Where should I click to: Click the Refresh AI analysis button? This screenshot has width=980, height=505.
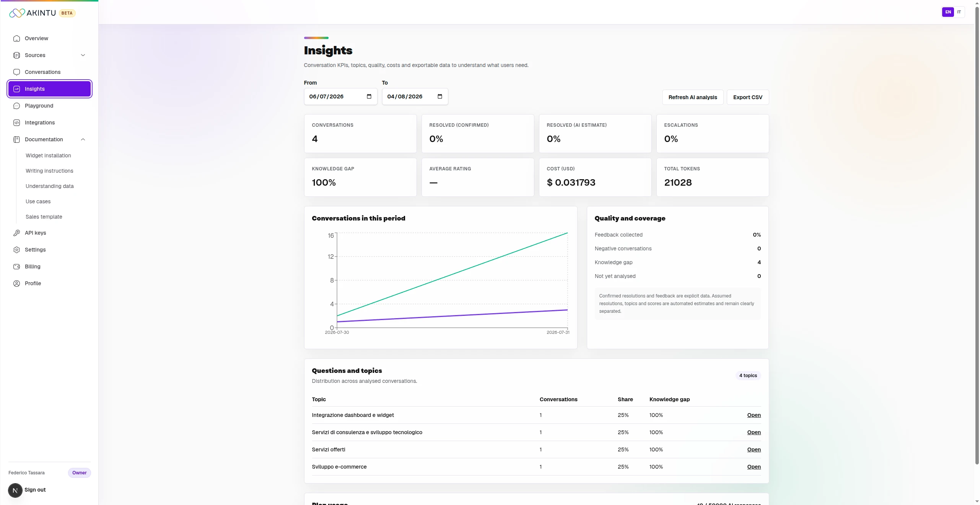(693, 97)
